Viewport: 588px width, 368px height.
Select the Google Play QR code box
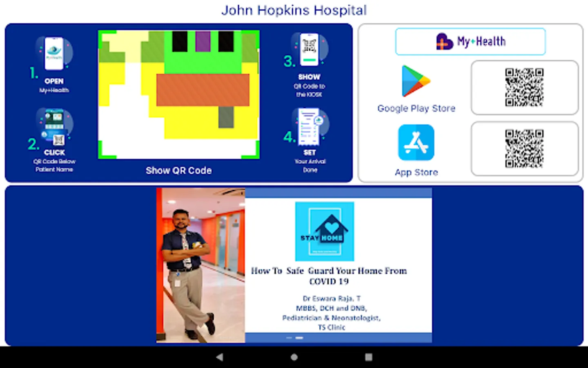525,88
